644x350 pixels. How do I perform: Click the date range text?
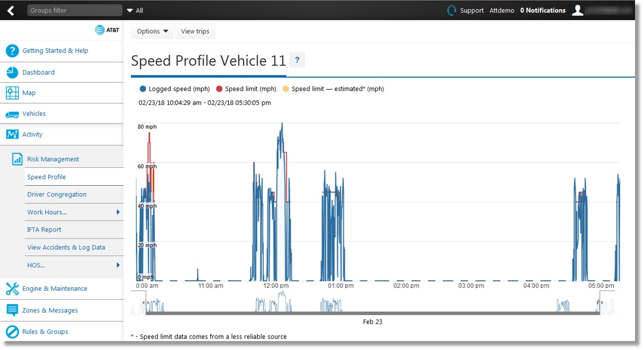[x=205, y=103]
